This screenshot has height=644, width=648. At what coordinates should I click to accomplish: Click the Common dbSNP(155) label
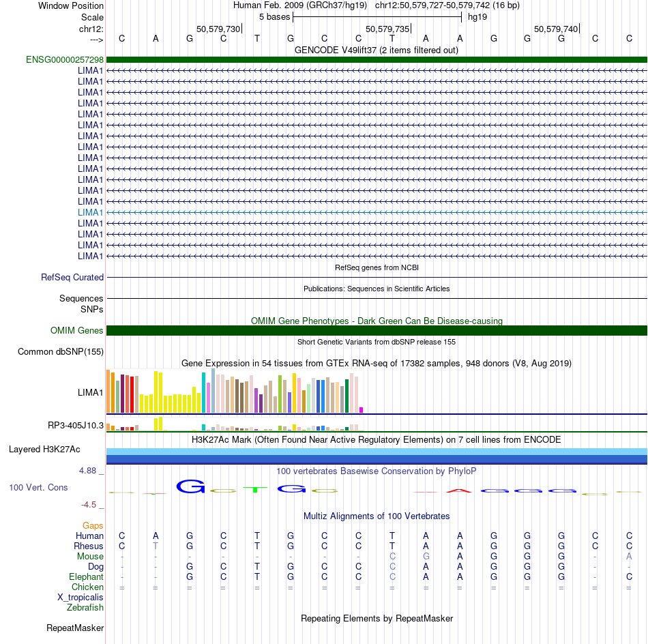(x=60, y=352)
